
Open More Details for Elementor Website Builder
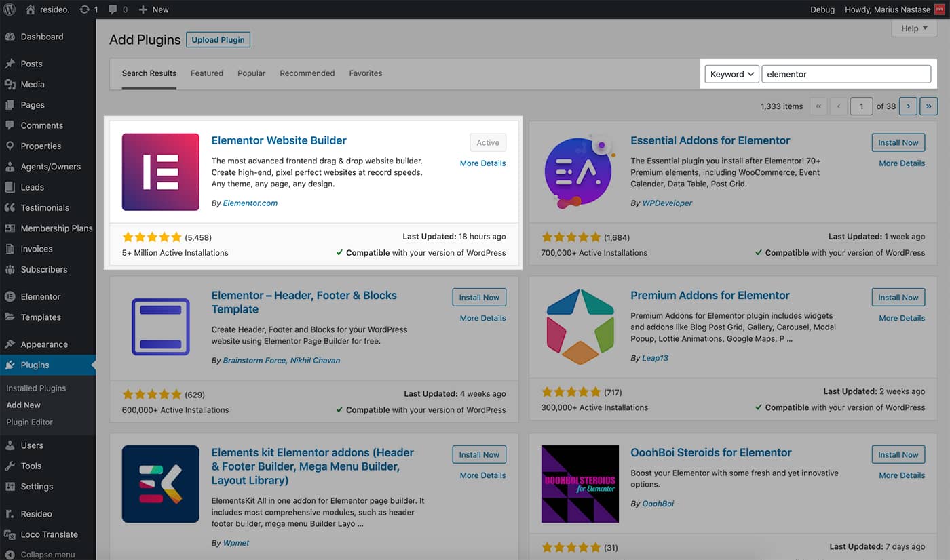click(482, 163)
